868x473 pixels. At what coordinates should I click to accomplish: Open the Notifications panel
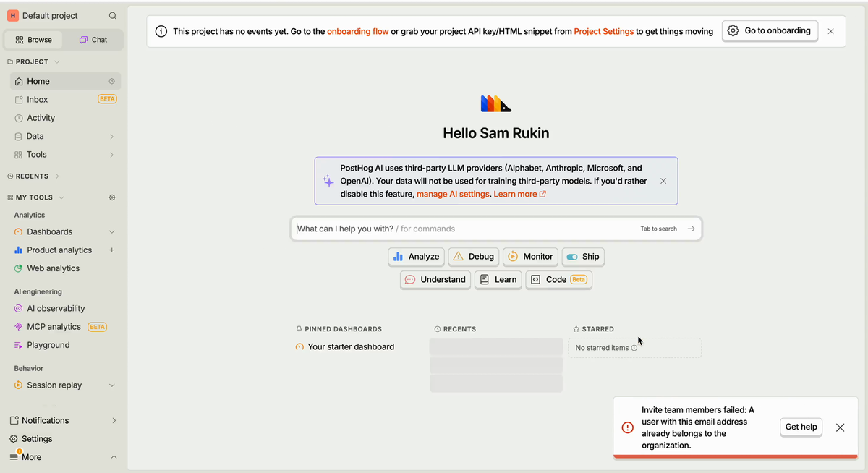click(x=64, y=421)
